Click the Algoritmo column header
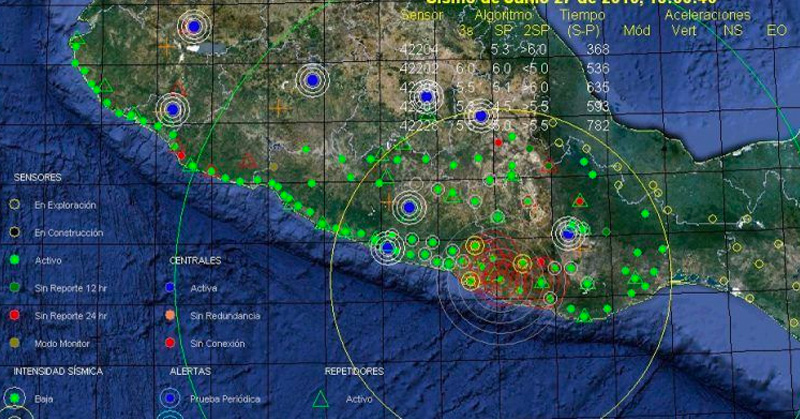Image resolution: width=800 pixels, height=420 pixels. click(505, 16)
